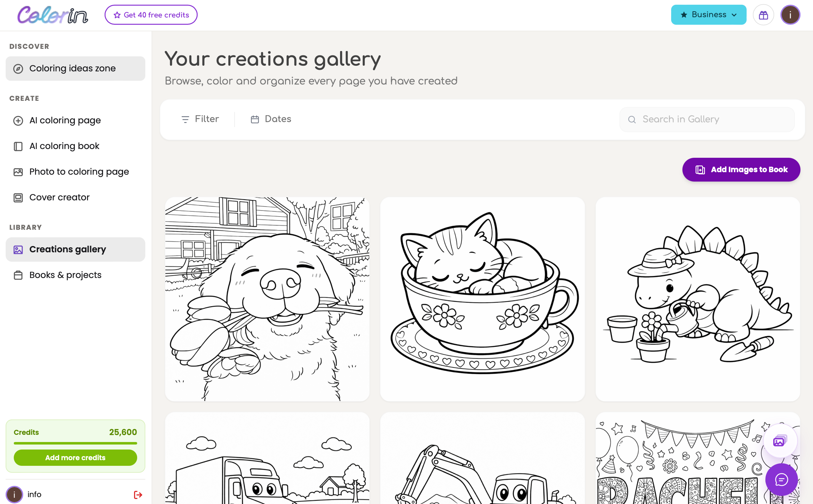The image size is (813, 504).
Task: Click the green credits progress bar
Action: click(x=75, y=443)
